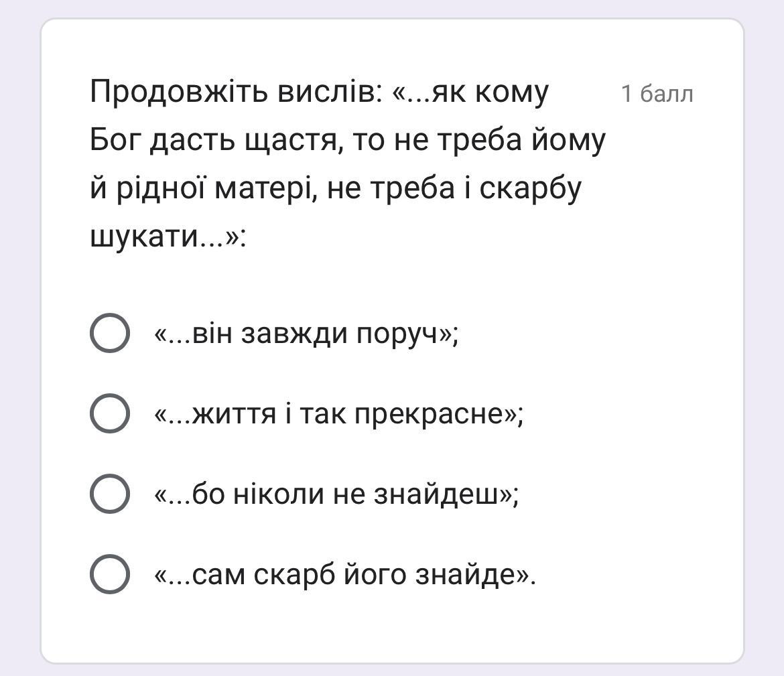
Task: Click the answer text «…сам скарб його знайде»
Action: (x=345, y=575)
